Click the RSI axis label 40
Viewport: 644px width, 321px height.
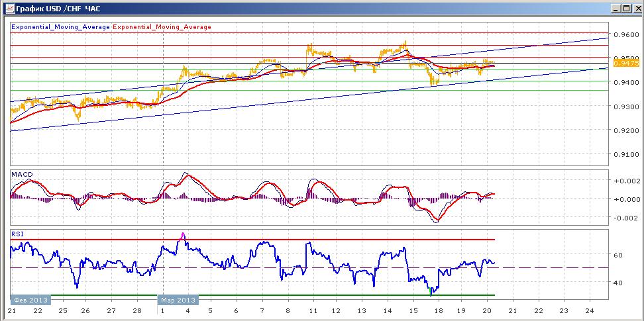pos(619,283)
